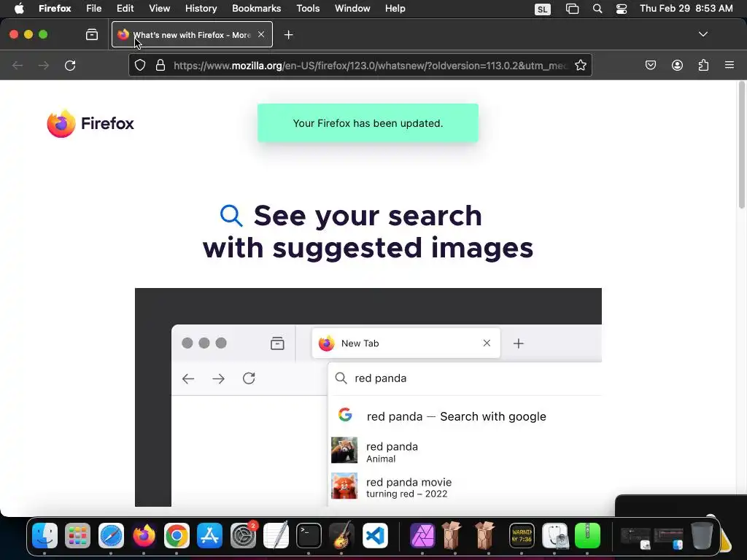Click the date and time in menu bar
The height and width of the screenshot is (560, 747).
(686, 9)
